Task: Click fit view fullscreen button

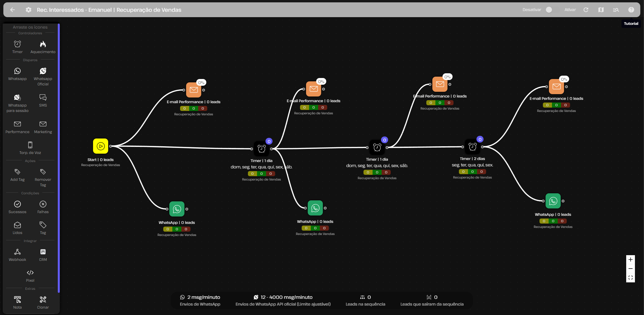Action: [631, 278]
